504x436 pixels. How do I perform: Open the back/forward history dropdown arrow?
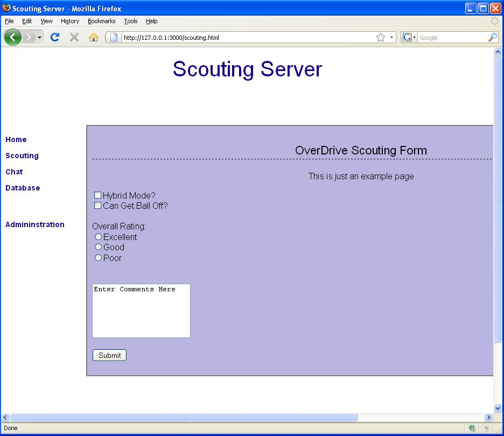tap(39, 38)
